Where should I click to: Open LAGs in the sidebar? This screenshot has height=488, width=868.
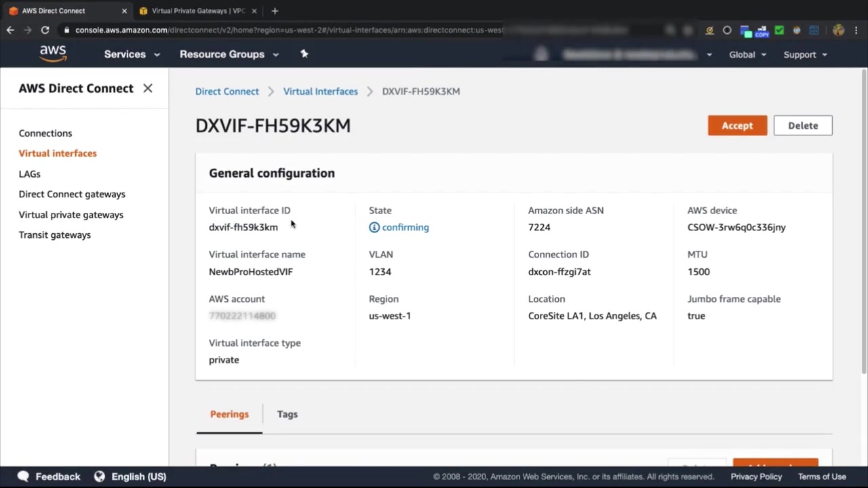point(30,174)
